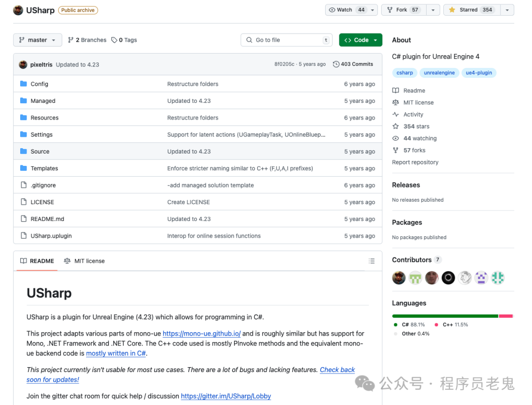This screenshot has height=405, width=532.
Task: Click the README.md file icon
Action: point(24,218)
